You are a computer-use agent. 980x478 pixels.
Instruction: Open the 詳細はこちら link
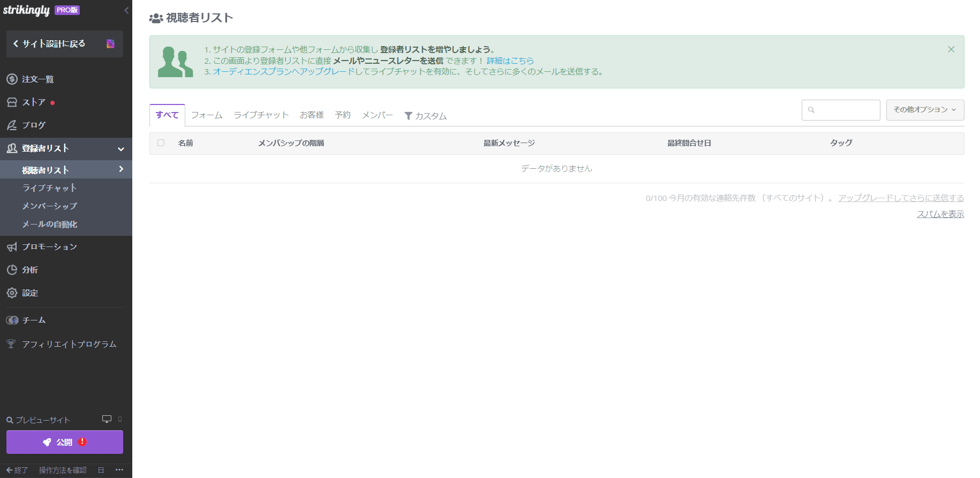tap(510, 61)
